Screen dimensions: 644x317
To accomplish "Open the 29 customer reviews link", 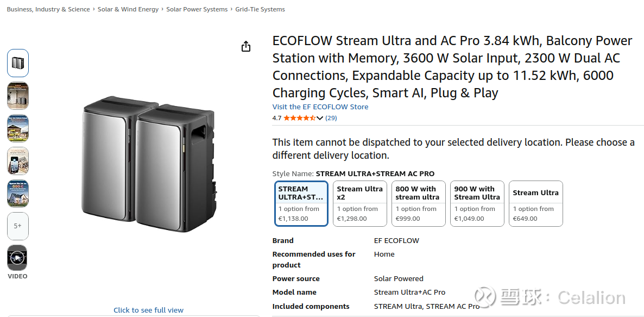I will pyautogui.click(x=331, y=118).
